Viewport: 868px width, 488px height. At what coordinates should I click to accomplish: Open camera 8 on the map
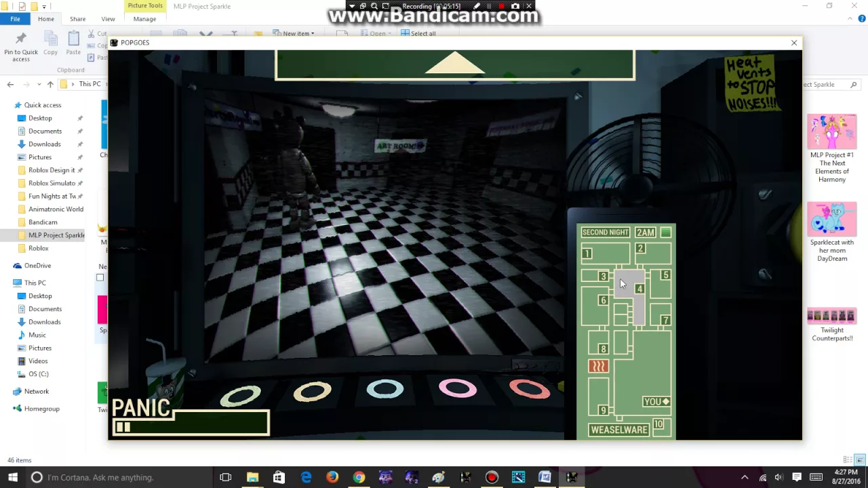[x=603, y=349]
